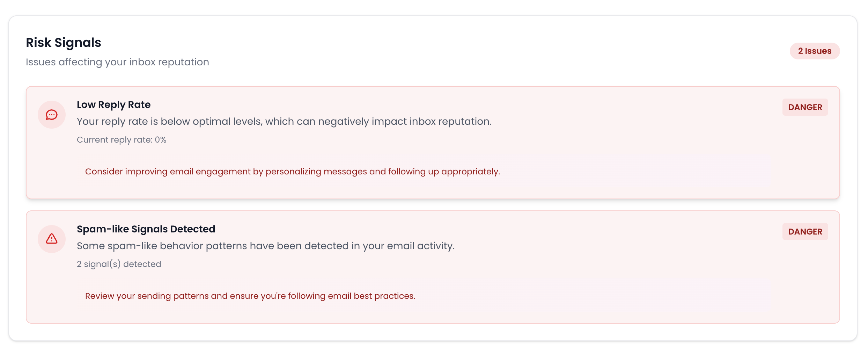Click 'following up appropriately' in the engagement tip

click(444, 172)
